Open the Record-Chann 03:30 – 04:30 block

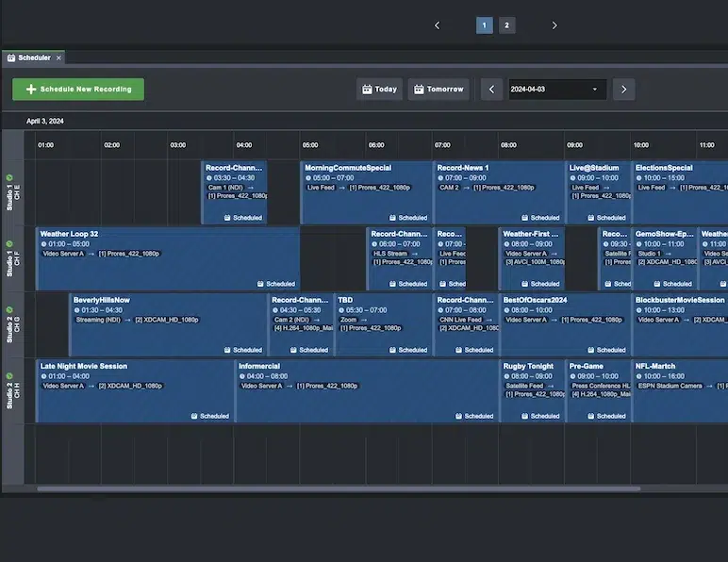[234, 192]
